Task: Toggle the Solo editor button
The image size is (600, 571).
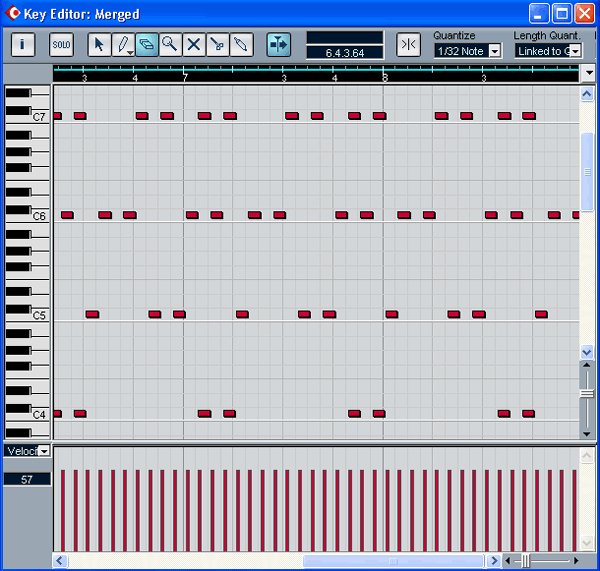Action: (61, 45)
